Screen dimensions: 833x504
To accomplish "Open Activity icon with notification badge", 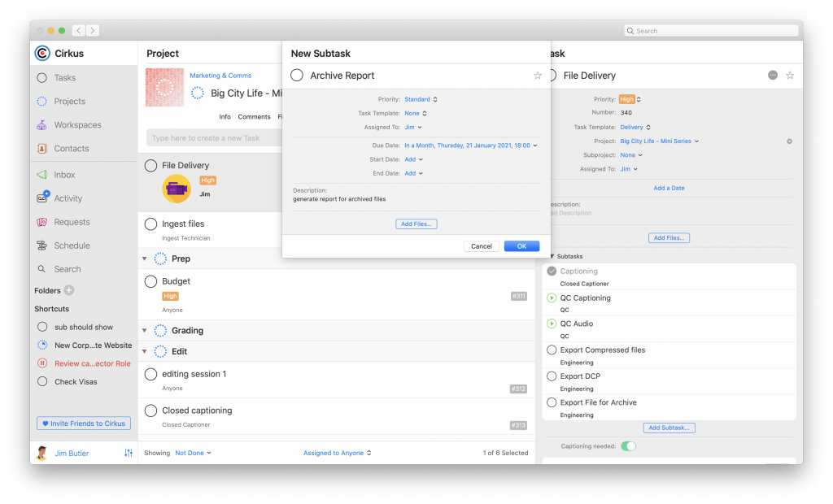I will (42, 198).
